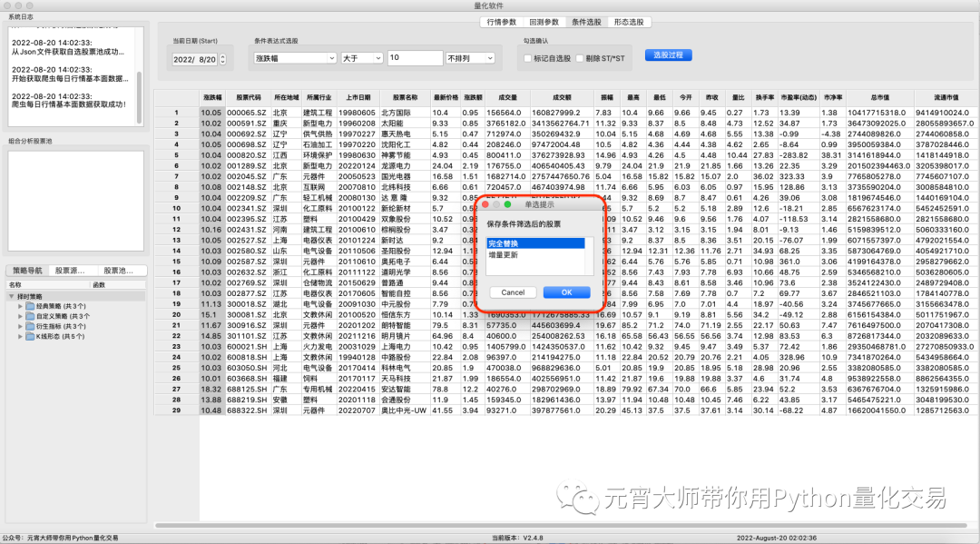This screenshot has width=980, height=544.
Task: Confirm the dialog with OK
Action: (x=566, y=292)
